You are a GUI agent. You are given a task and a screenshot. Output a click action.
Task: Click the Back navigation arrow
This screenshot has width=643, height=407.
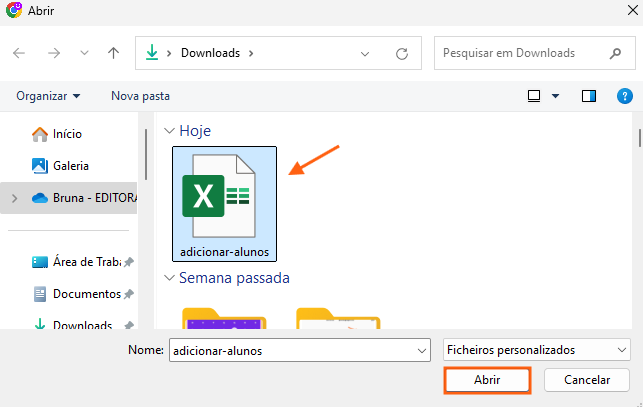(x=20, y=53)
